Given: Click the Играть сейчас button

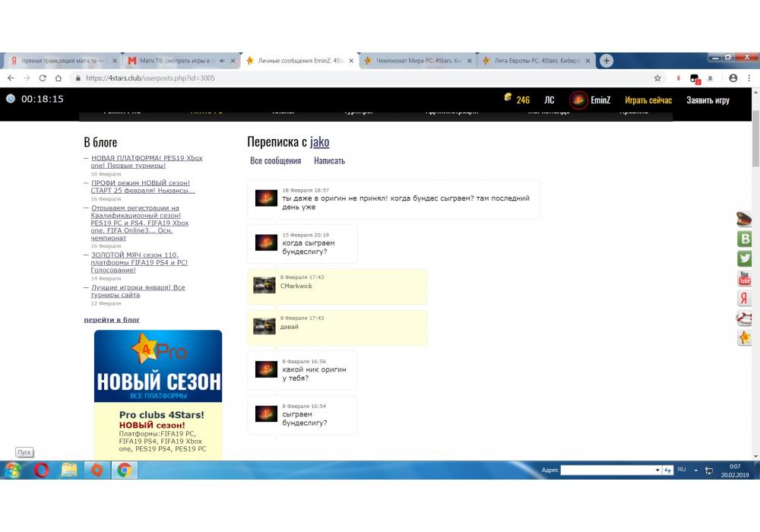Looking at the screenshot, I should pos(648,100).
